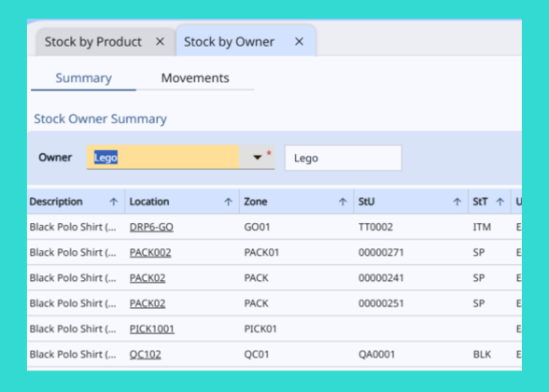
Task: Open PACK02 link in row with 00000251
Action: coord(148,303)
